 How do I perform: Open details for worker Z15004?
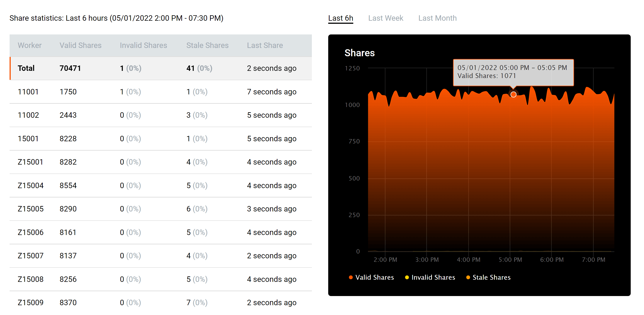[x=30, y=185]
